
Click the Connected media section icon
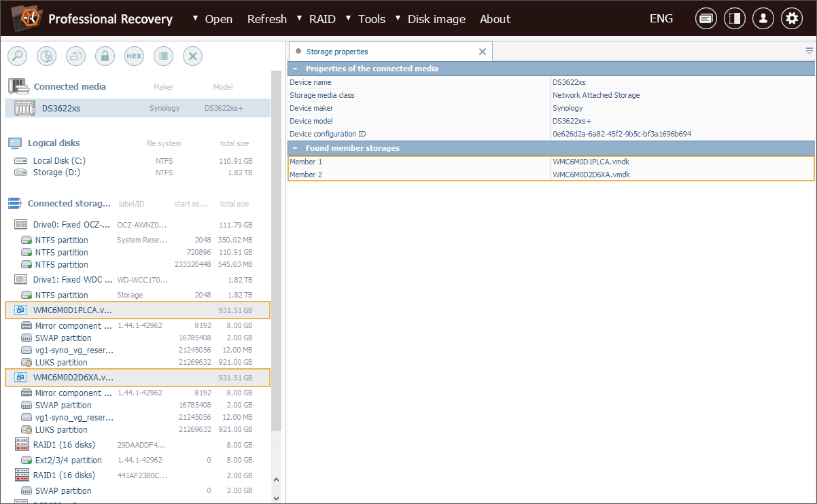[x=18, y=86]
